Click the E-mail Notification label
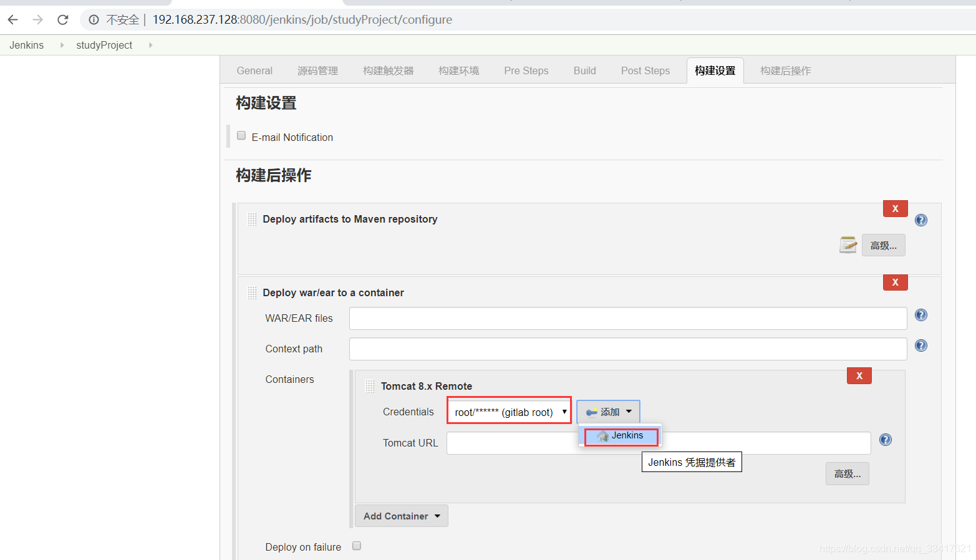Viewport: 976px width, 560px height. point(292,137)
